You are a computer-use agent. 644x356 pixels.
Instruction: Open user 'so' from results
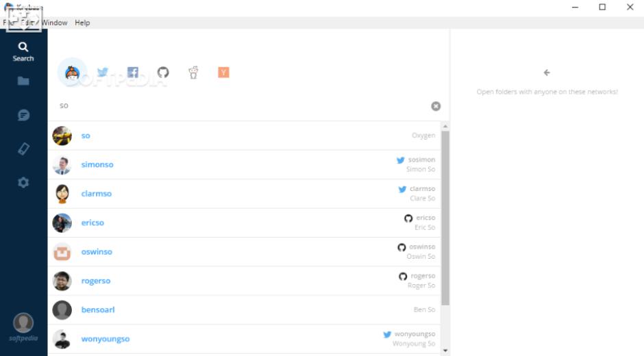tap(245, 136)
